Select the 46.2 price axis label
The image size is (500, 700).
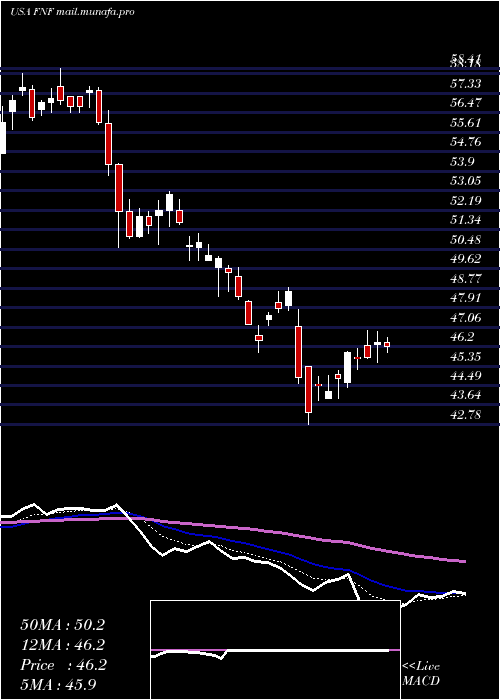pos(462,337)
